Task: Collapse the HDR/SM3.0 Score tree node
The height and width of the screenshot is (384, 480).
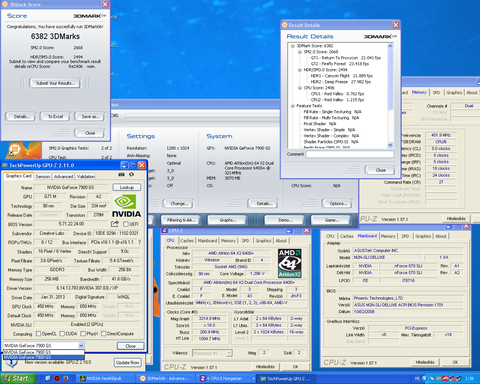Action: point(299,70)
